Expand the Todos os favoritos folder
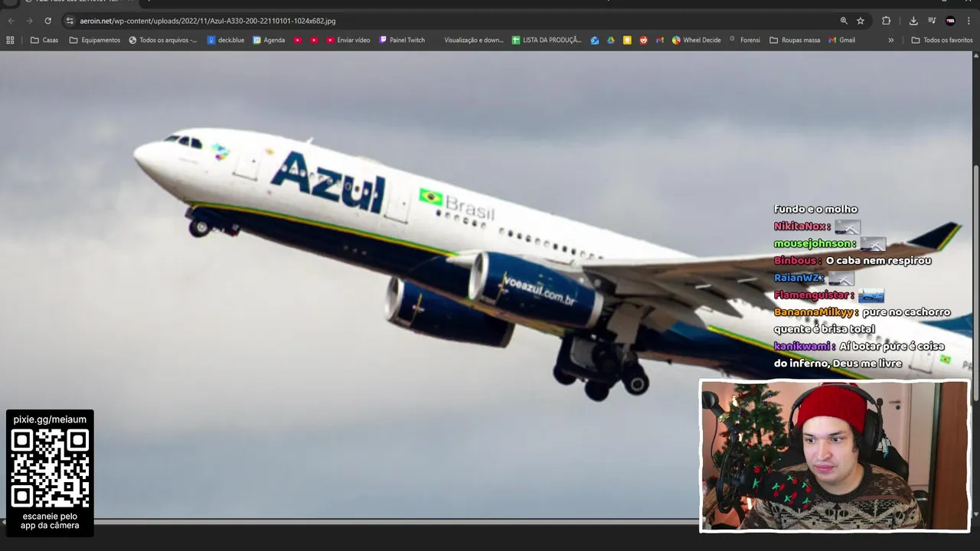Screen dimensions: 980x551 pos(942,40)
